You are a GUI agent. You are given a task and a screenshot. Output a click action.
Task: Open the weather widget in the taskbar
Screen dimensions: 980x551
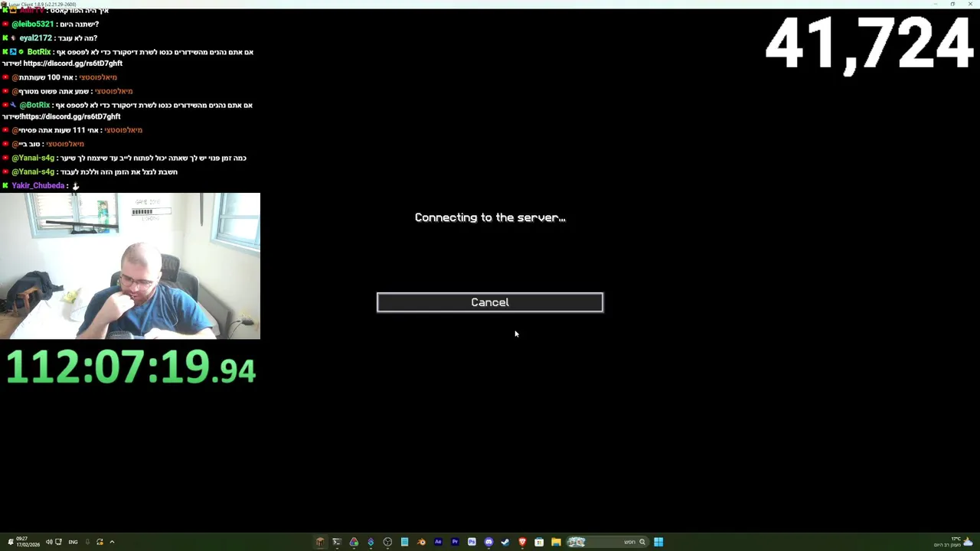pyautogui.click(x=953, y=542)
